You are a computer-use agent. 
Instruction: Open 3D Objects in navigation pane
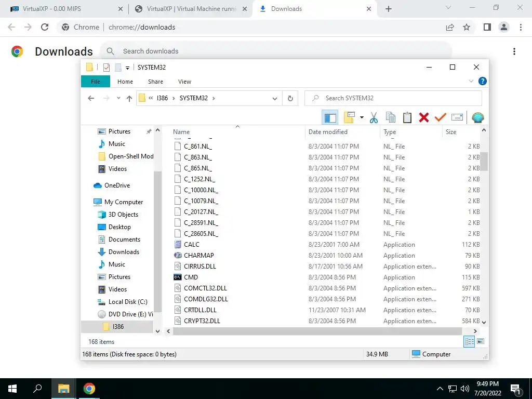click(123, 215)
